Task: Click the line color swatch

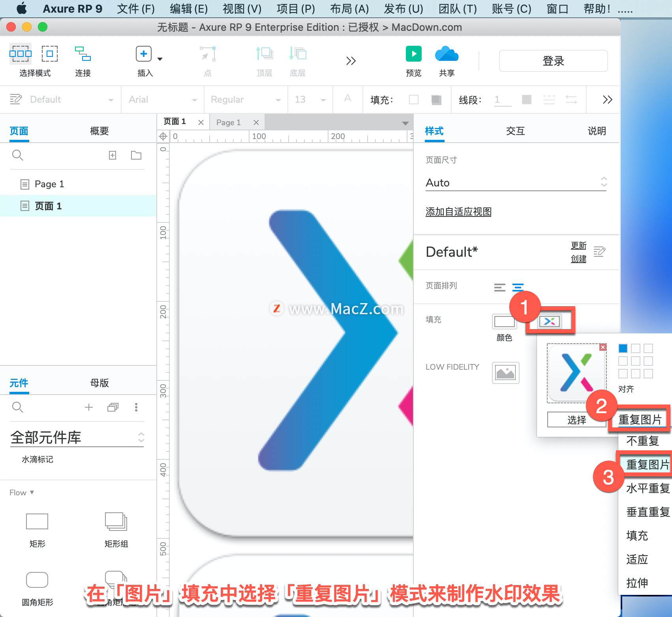Action: [527, 100]
